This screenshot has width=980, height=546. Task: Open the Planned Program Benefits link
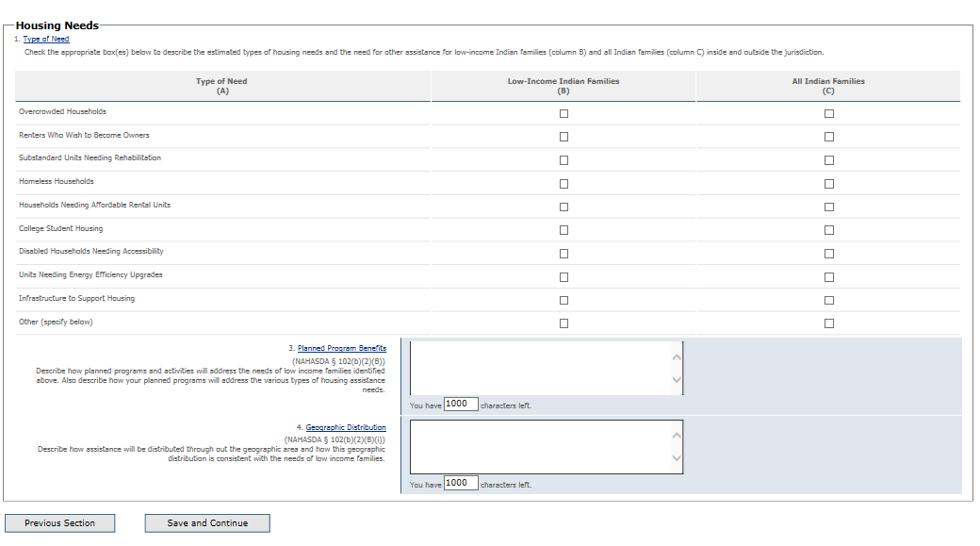click(341, 349)
